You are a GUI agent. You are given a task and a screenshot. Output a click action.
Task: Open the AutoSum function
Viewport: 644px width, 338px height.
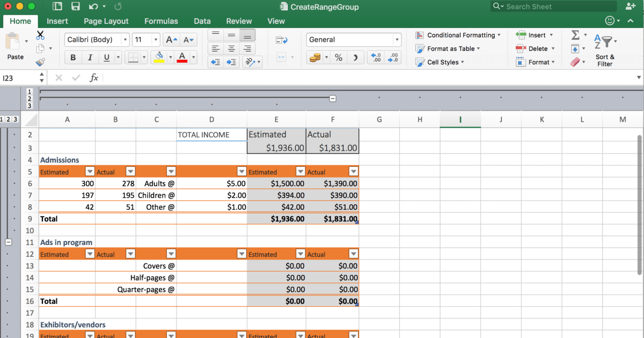[575, 35]
